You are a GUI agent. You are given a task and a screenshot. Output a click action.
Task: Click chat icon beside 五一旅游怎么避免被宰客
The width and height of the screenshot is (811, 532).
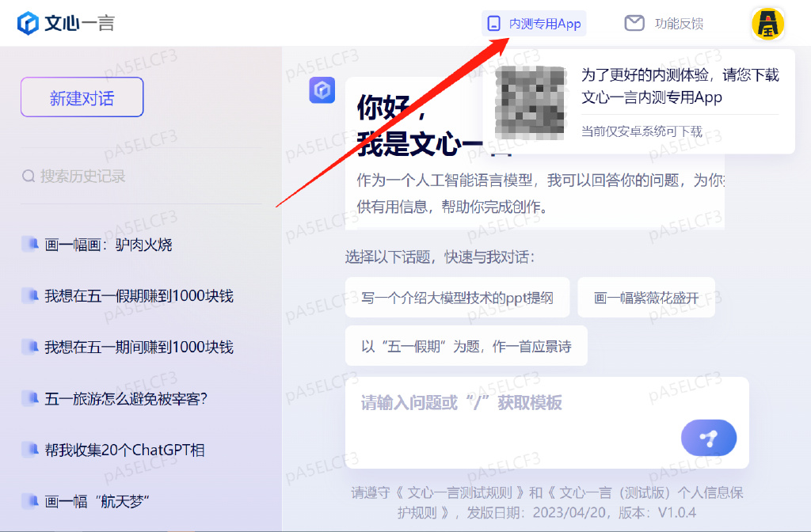pyautogui.click(x=30, y=398)
